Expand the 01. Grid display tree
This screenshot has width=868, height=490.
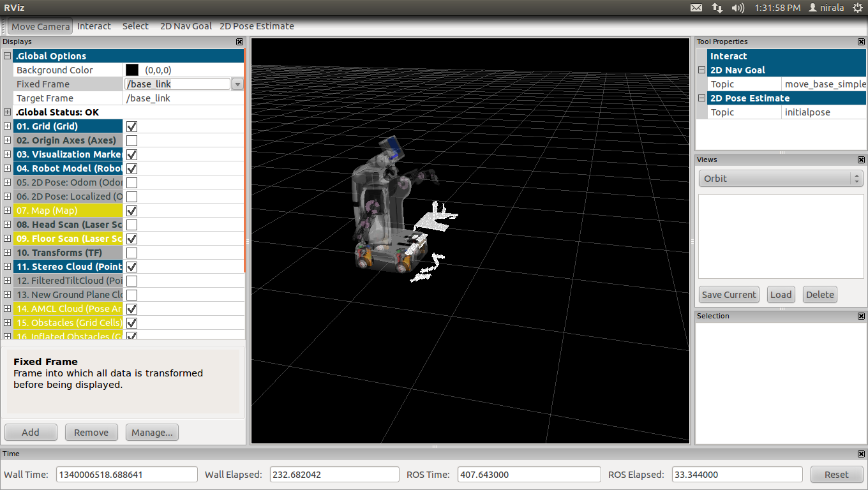(7, 126)
